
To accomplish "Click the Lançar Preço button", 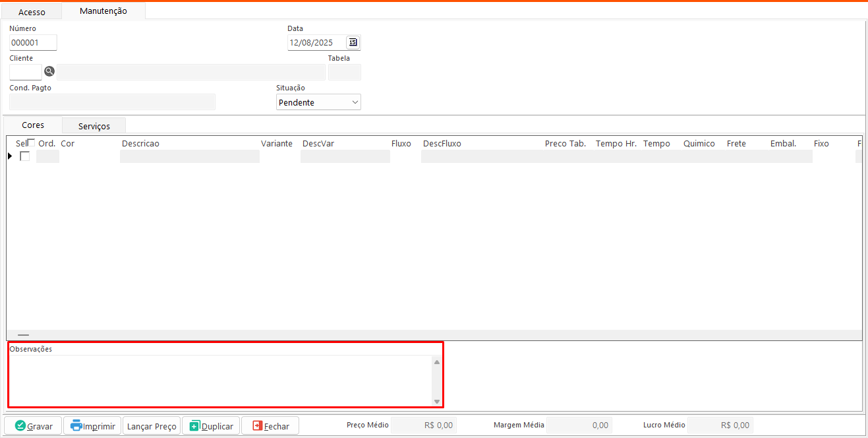I will tap(152, 426).
